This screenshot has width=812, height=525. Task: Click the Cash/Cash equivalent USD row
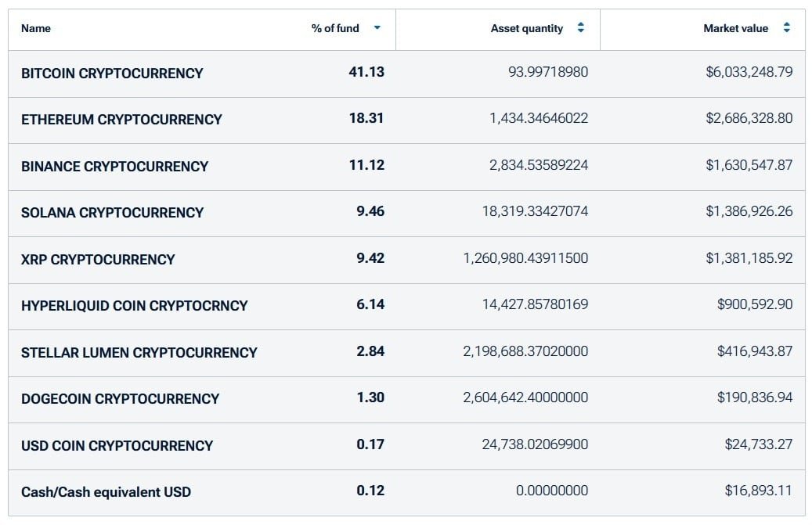click(x=406, y=493)
